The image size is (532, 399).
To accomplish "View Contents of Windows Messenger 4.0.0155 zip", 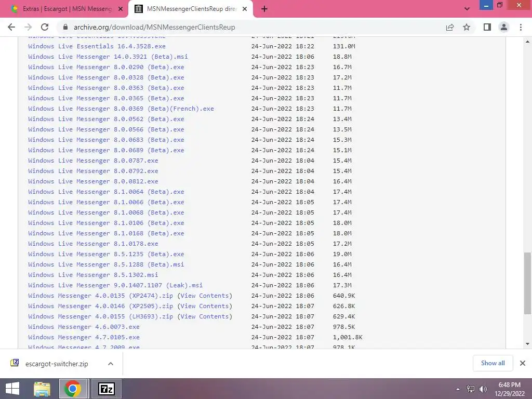I will 205,316.
